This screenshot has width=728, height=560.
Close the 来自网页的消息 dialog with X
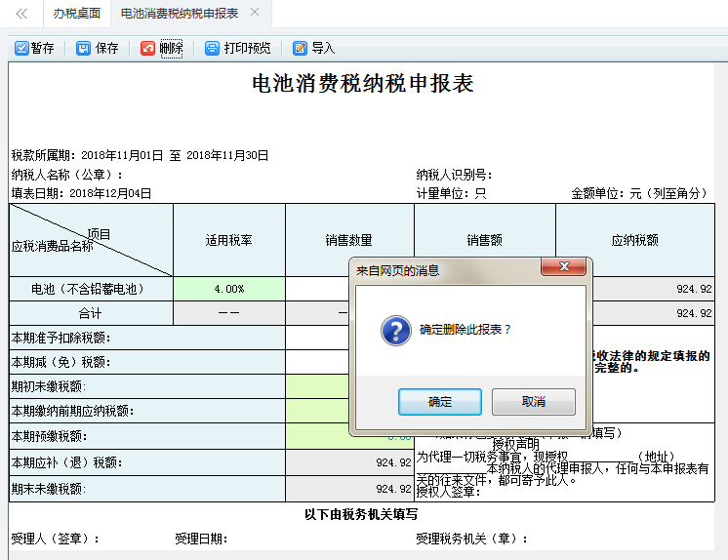564,268
